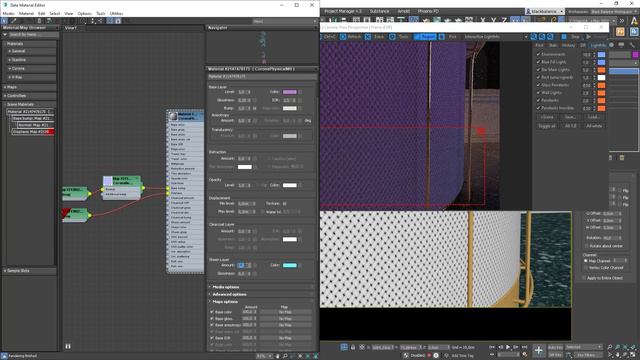
Task: Pick material from object eyedropper icon
Action: 13,20
